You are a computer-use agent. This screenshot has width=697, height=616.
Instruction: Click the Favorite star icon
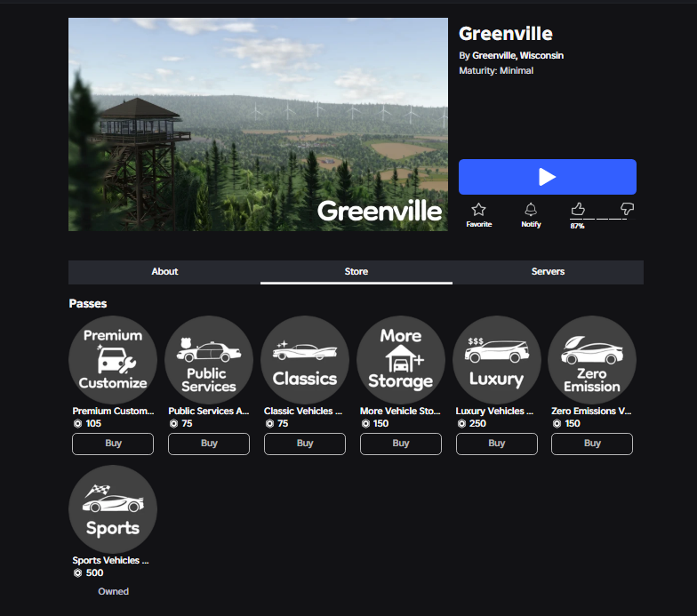coord(478,209)
